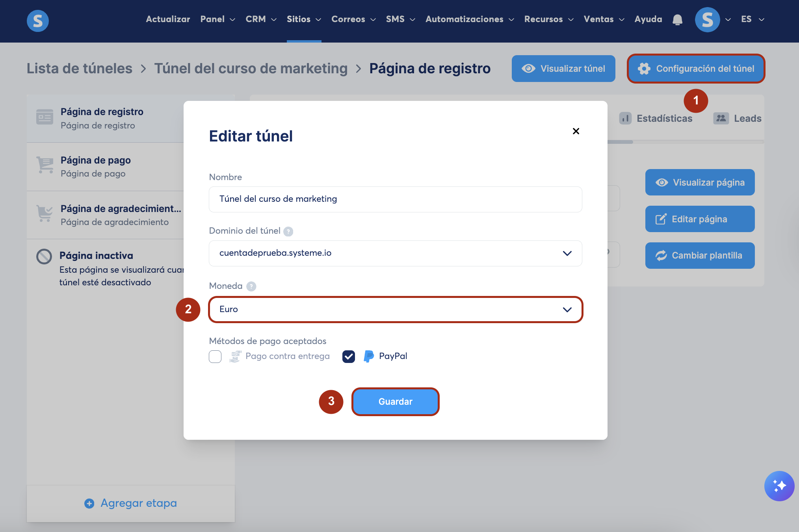799x532 pixels.
Task: Click the plus icon on Agregar etapa
Action: click(89, 503)
